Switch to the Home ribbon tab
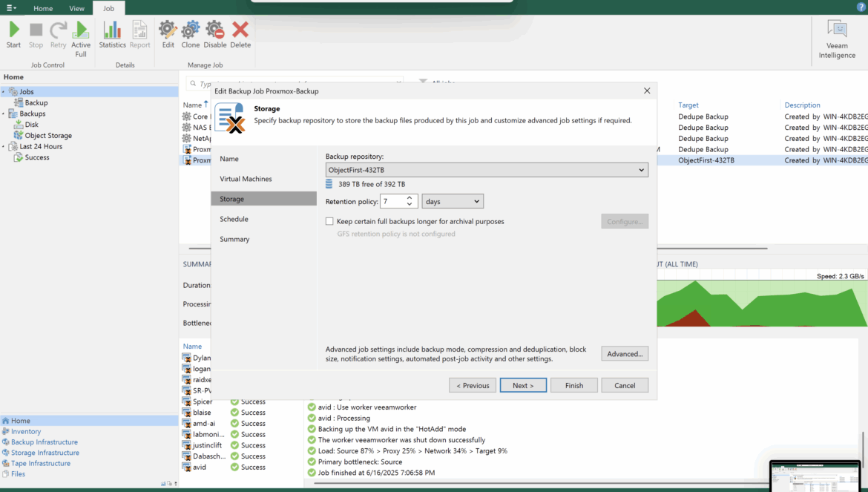Screen dimensions: 868x492 (x=43, y=8)
